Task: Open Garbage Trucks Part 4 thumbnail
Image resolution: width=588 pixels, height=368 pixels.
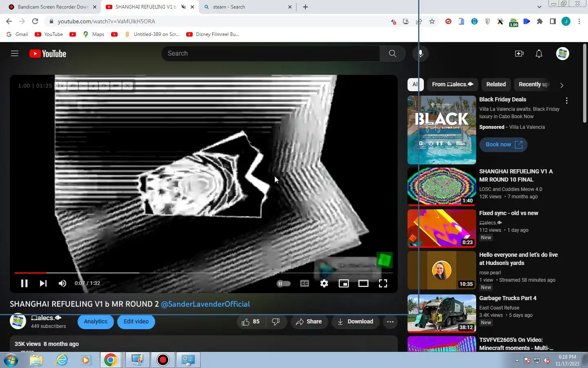Action: [x=442, y=313]
